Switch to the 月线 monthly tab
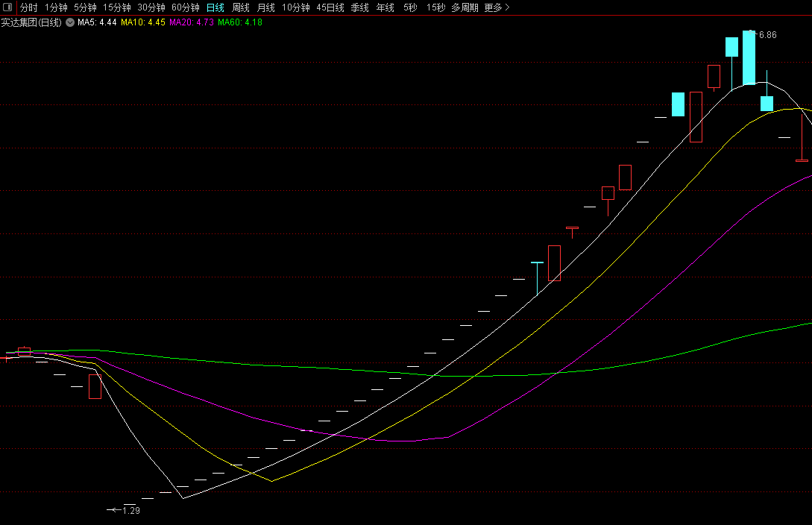 265,7
